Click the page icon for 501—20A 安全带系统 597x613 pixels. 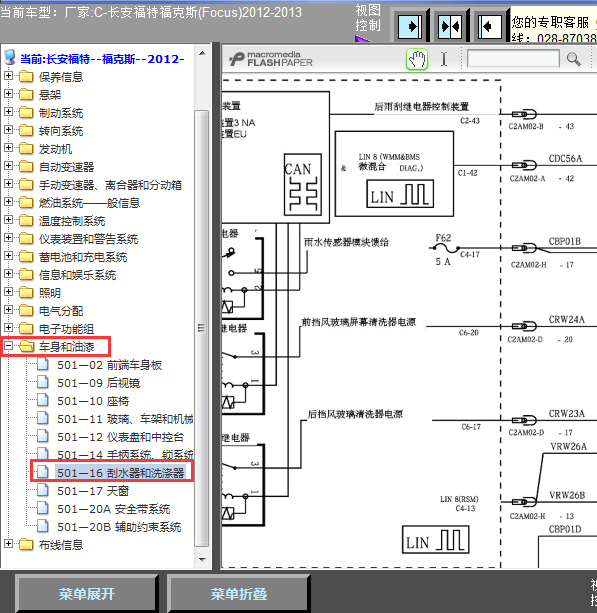[43, 508]
